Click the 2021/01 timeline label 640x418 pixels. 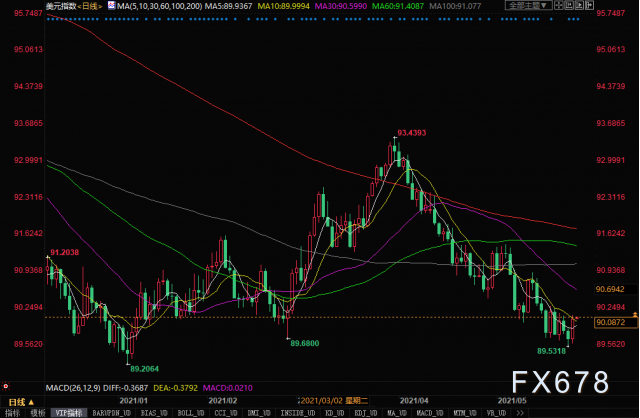pyautogui.click(x=133, y=401)
